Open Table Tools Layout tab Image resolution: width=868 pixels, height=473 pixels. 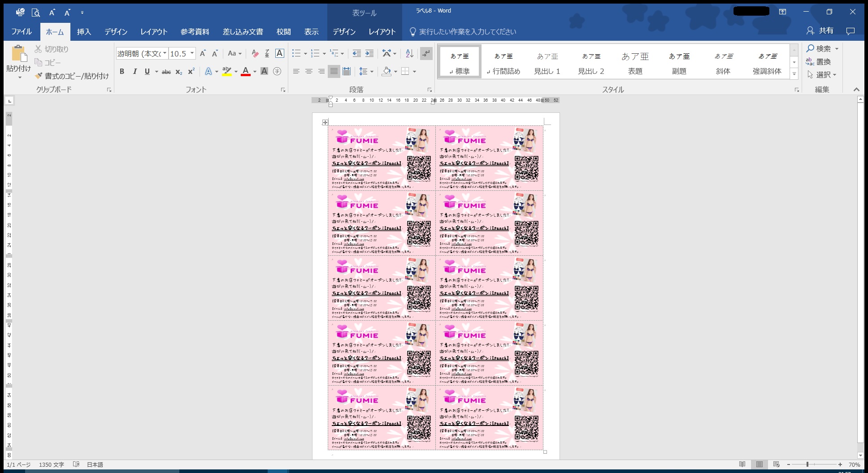tap(382, 31)
